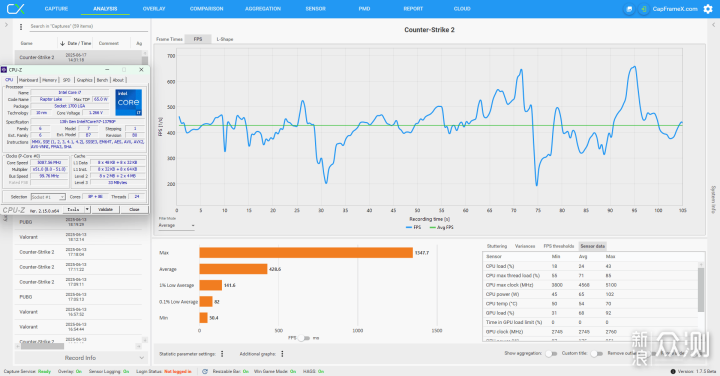
Task: Enable the Custom title switch
Action: tap(596, 354)
